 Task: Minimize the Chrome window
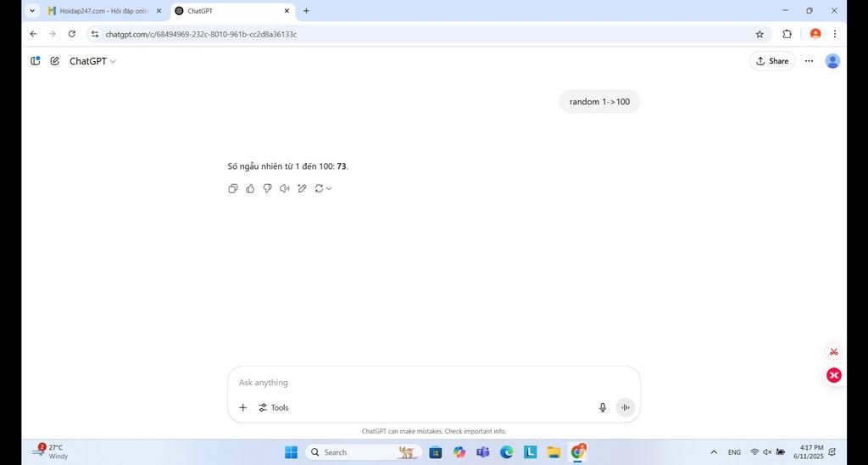coord(785,10)
